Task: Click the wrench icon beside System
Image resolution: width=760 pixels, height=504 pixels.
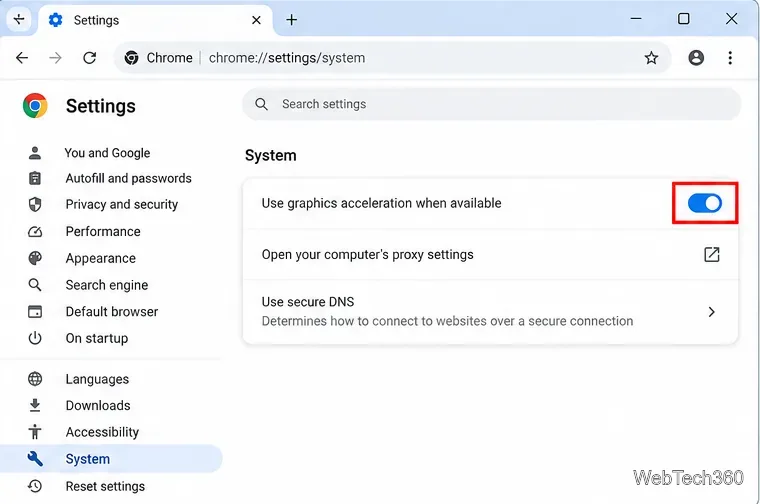Action: [x=35, y=458]
